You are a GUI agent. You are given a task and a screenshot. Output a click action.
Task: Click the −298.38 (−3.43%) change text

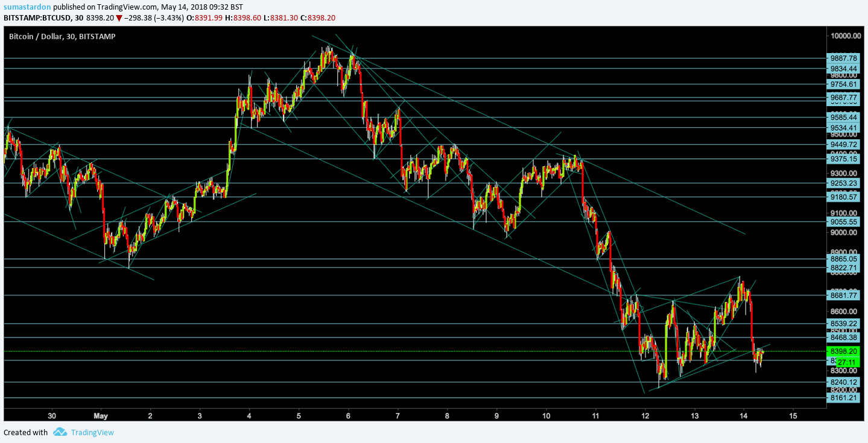coord(155,18)
